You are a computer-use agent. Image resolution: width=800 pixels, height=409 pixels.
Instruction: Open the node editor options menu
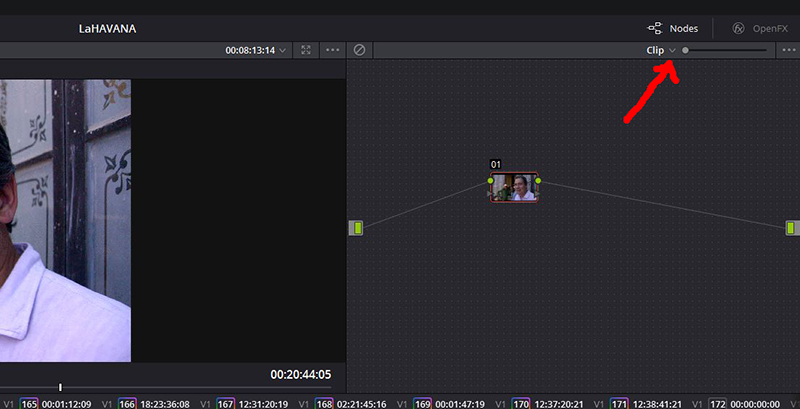point(789,50)
